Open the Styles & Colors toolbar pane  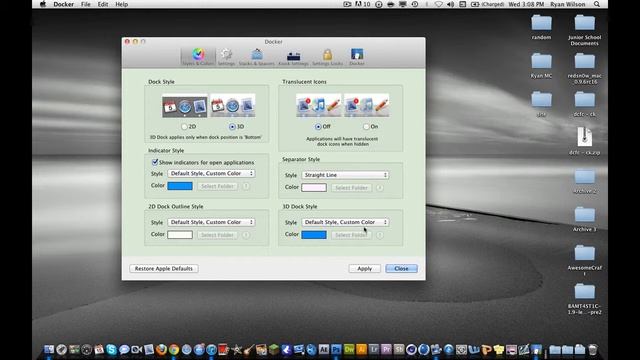pyautogui.click(x=198, y=57)
